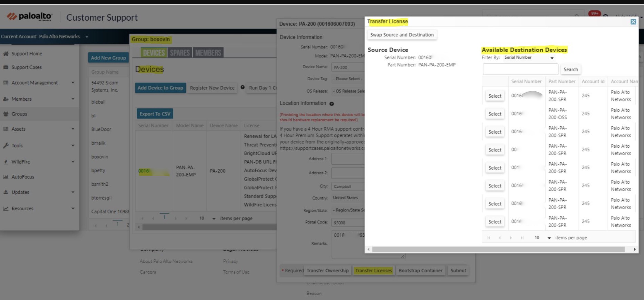Select the PAN-PA-200-OSS destination device
This screenshot has height=300, width=644.
(x=495, y=114)
